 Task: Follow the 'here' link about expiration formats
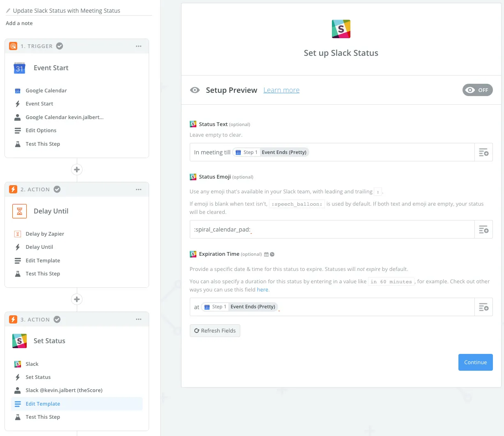click(262, 290)
